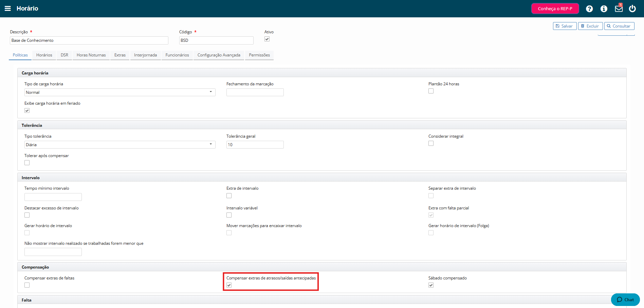This screenshot has width=644, height=308.
Task: Click the Tolerância section header
Action: [x=322, y=125]
